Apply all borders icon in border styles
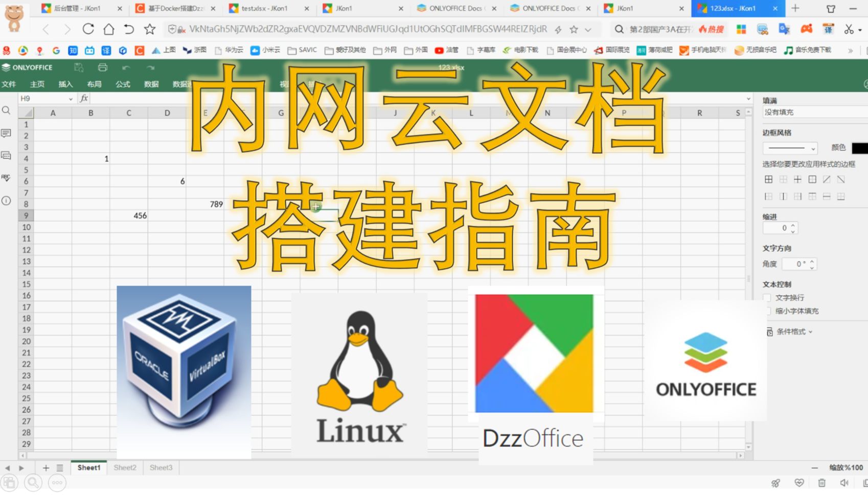Screen dimensions: 868x495 (x=768, y=179)
